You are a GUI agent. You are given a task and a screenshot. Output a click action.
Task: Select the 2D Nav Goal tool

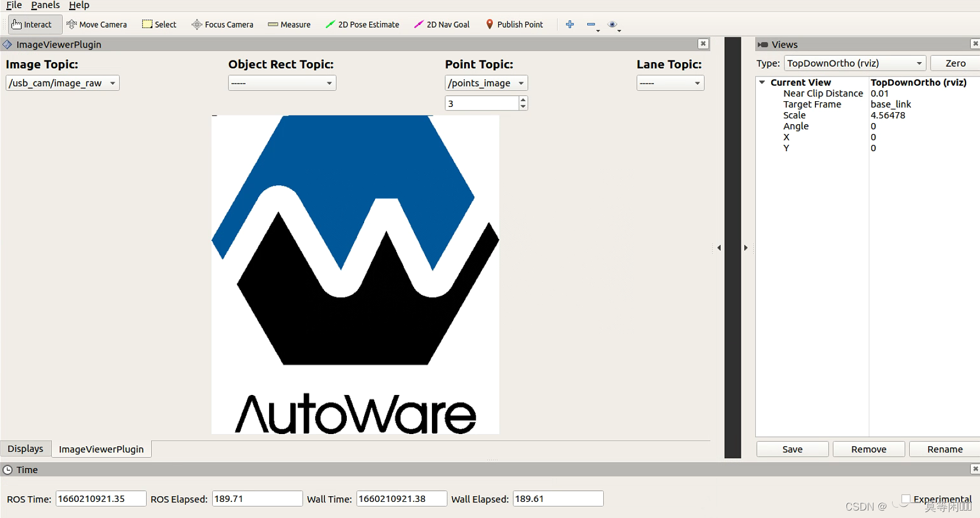coord(442,24)
